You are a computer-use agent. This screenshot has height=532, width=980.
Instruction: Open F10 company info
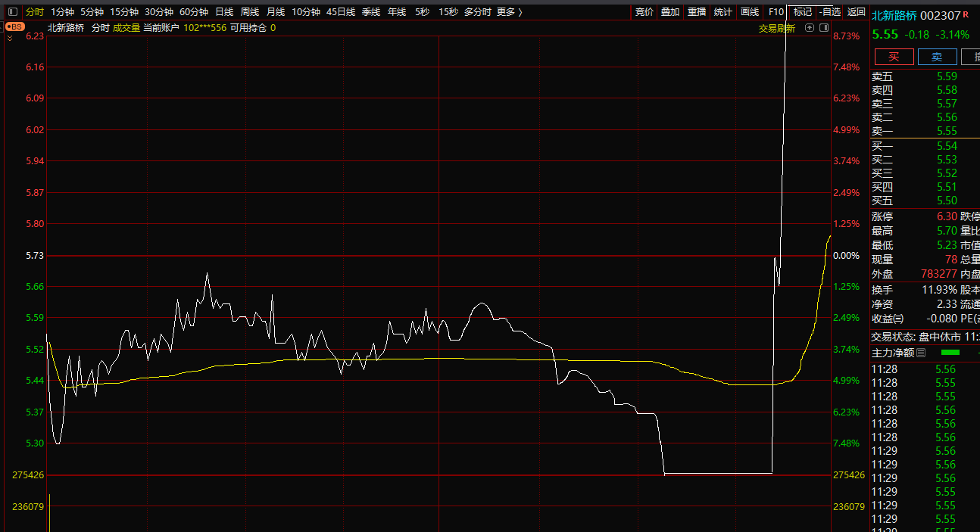tap(776, 12)
